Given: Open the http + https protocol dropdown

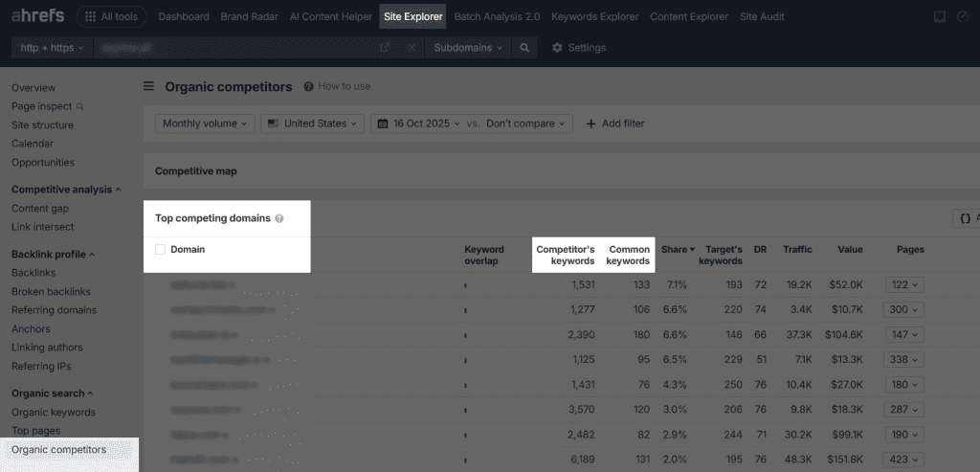Looking at the screenshot, I should point(52,48).
